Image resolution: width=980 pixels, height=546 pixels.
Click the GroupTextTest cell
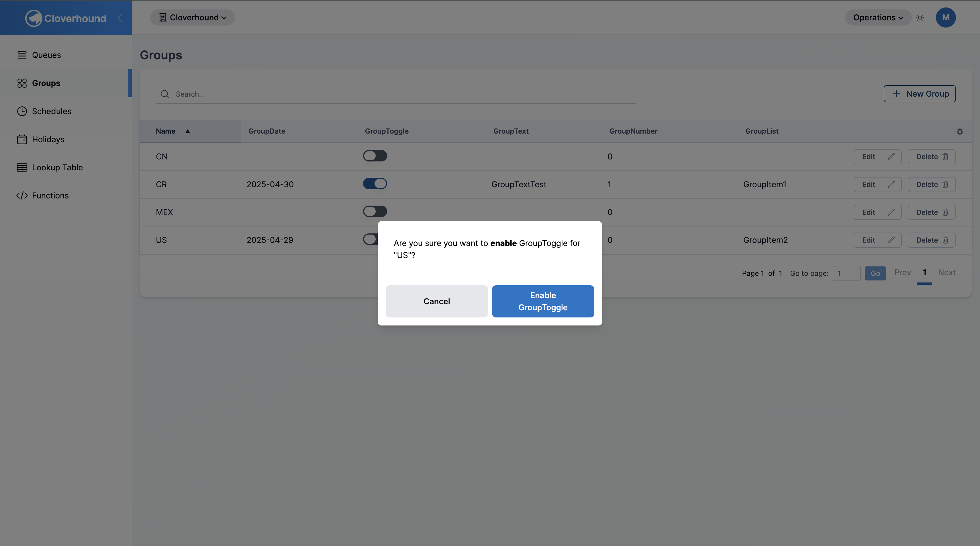(x=519, y=184)
